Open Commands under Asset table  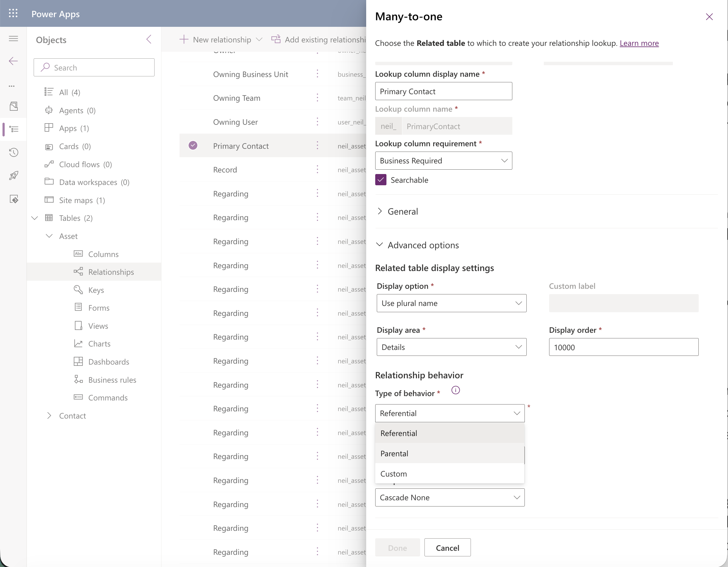pos(108,398)
